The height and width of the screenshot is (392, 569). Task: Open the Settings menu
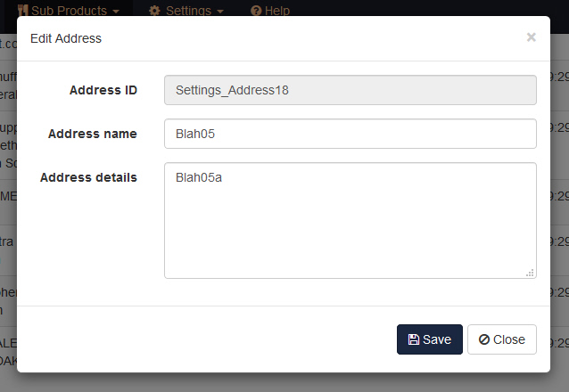[188, 11]
